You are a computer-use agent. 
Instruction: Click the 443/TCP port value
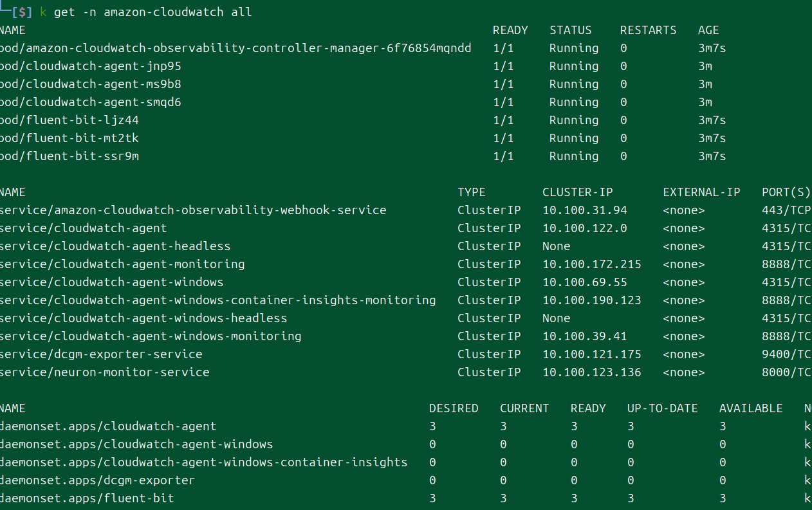pos(786,210)
